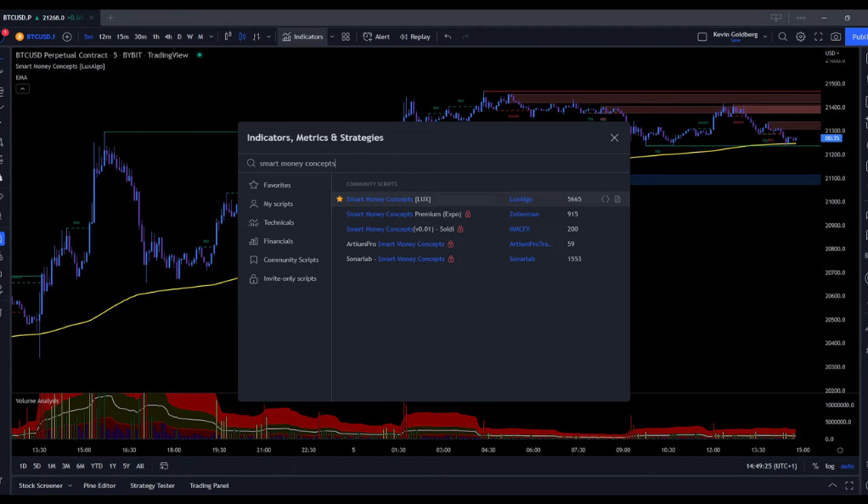The height and width of the screenshot is (504, 868).
Task: Expand the Stock Screener dropdown arrow
Action: tap(70, 485)
